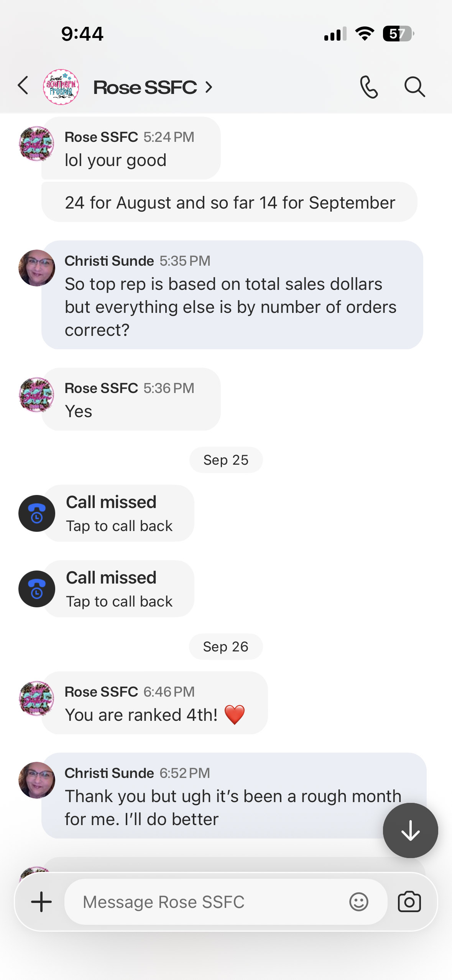
Task: View Rose SSFC avatar at 5:24 PM
Action: (37, 144)
